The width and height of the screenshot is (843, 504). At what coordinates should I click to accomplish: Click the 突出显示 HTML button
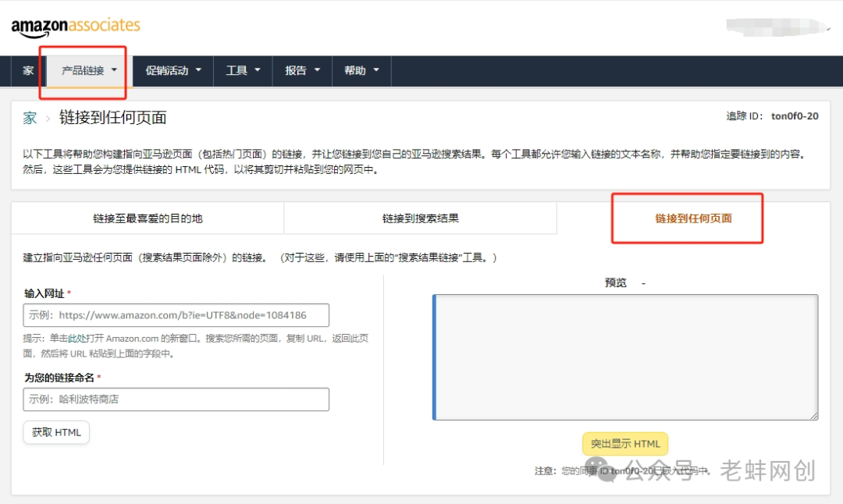point(625,444)
